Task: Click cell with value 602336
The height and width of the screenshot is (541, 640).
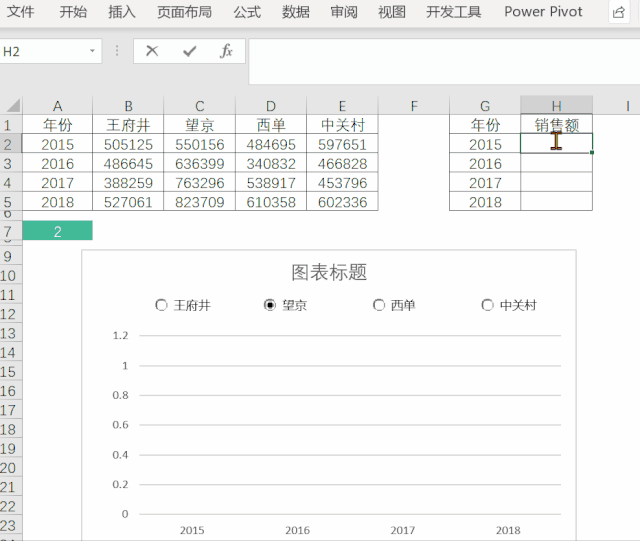Action: (342, 201)
